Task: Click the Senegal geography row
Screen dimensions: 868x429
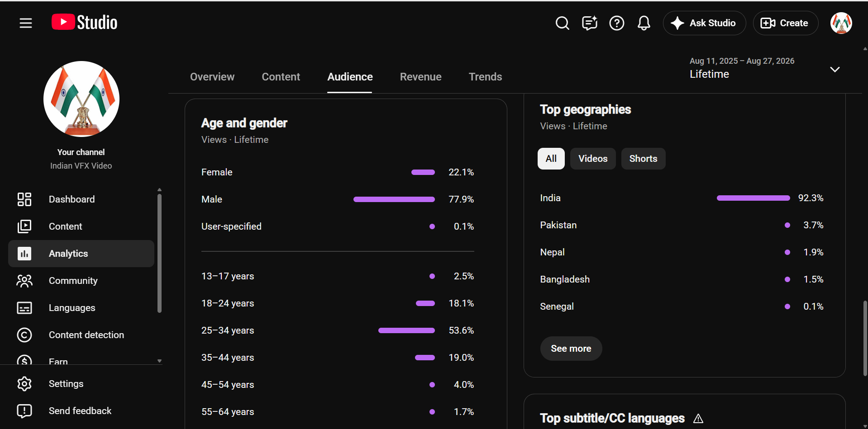Action: click(682, 306)
